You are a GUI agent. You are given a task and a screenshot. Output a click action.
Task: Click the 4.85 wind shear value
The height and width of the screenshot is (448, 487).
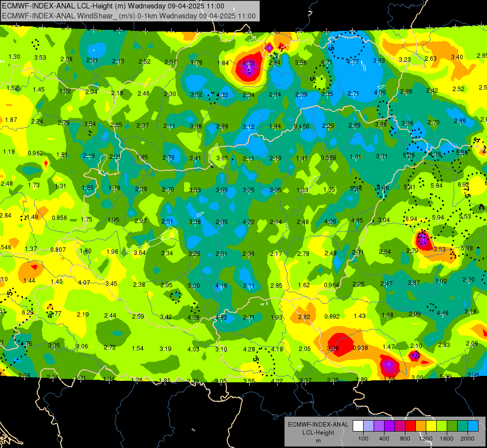(357, 221)
